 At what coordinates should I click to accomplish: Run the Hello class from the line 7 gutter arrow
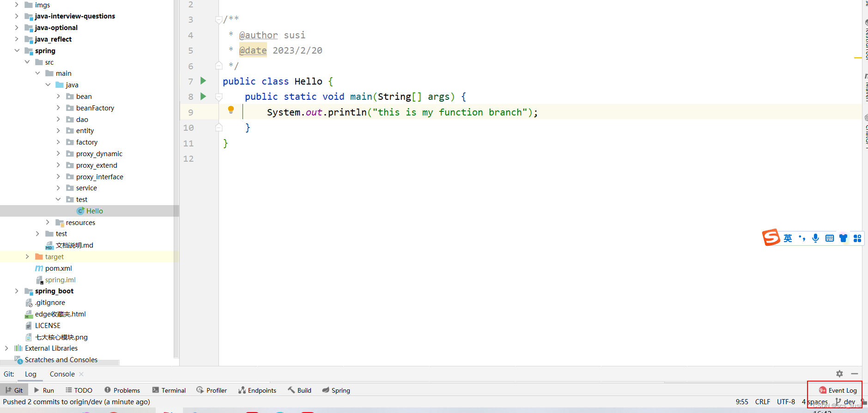click(x=203, y=81)
